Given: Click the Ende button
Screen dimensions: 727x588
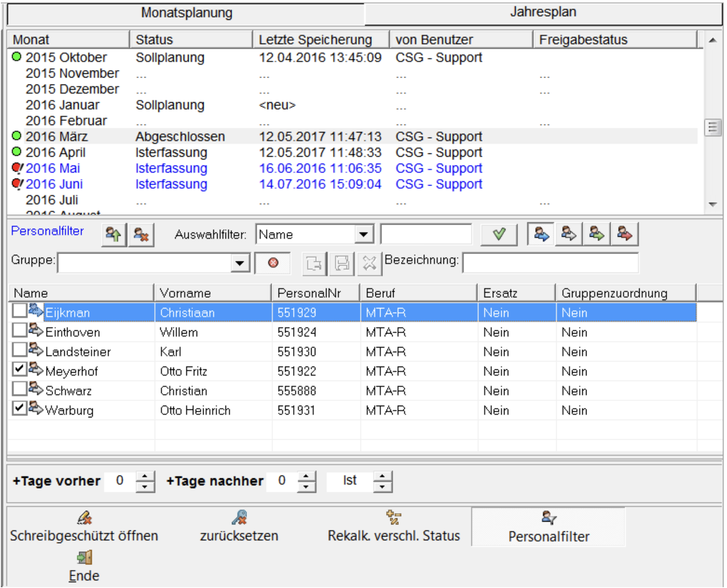Looking at the screenshot, I should (84, 567).
